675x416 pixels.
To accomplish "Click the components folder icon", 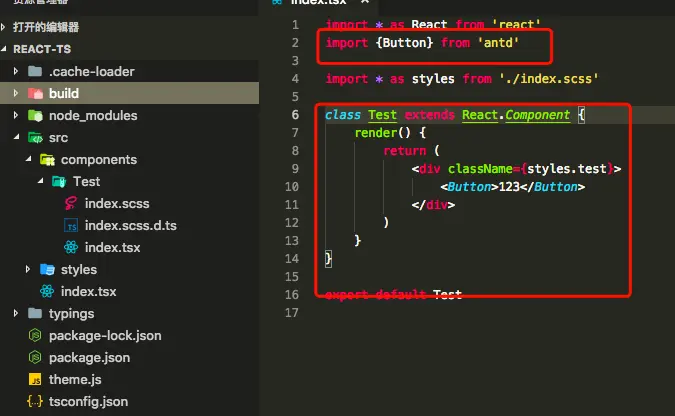I will 47,159.
